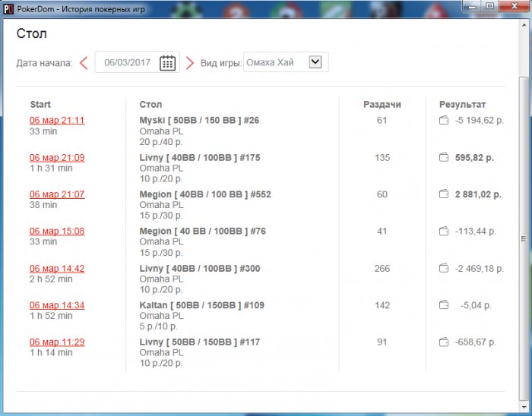
Task: Click wallet icon next to -2 469,18 р.
Action: point(444,268)
